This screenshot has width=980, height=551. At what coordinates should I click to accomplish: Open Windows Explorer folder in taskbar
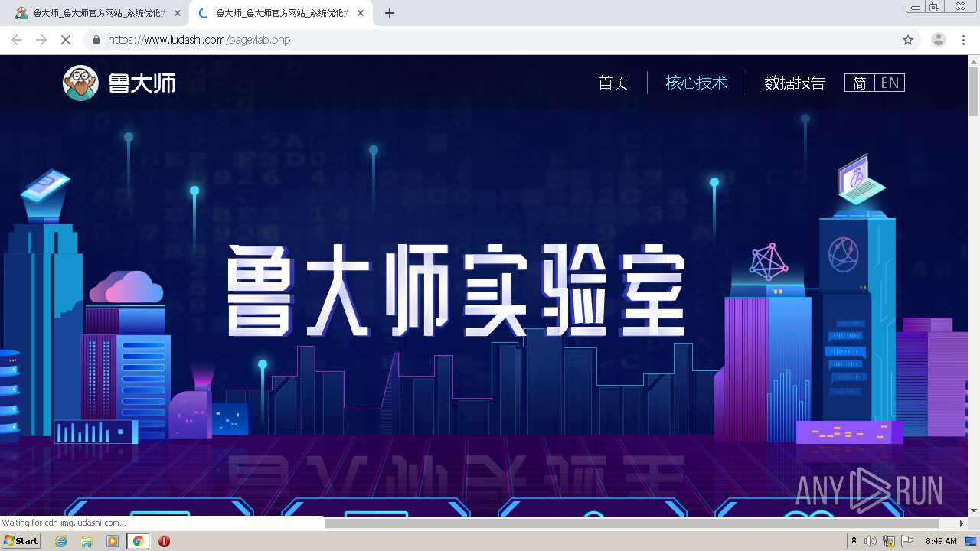pyautogui.click(x=87, y=541)
